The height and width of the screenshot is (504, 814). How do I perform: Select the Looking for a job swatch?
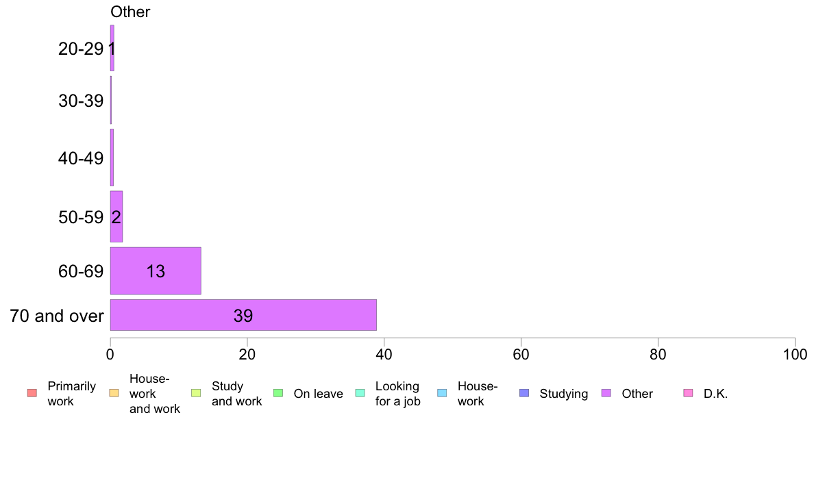click(x=360, y=394)
